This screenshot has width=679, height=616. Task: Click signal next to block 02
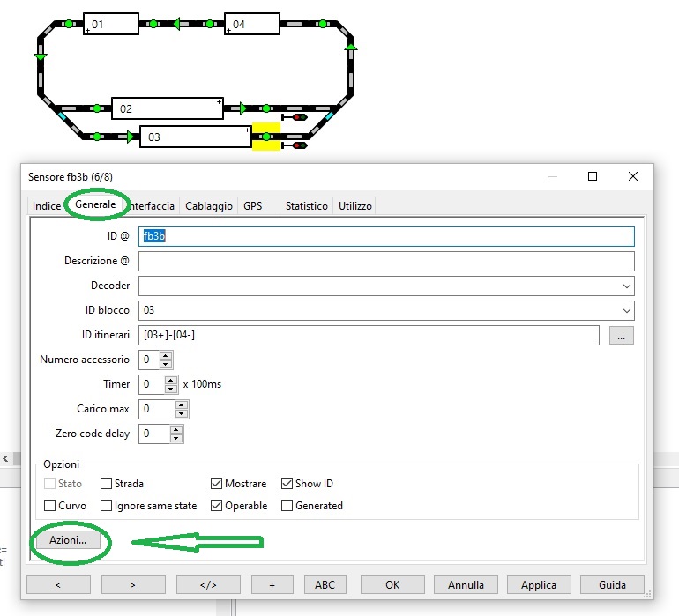click(x=295, y=116)
